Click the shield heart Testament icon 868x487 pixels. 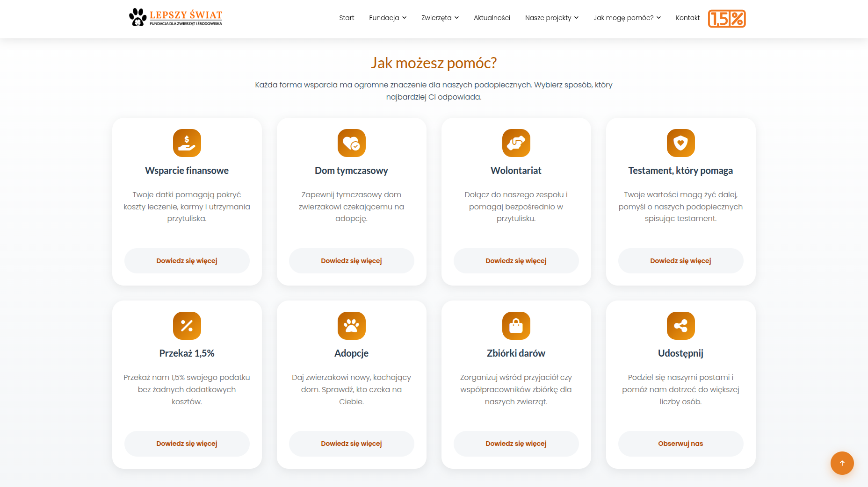680,143
